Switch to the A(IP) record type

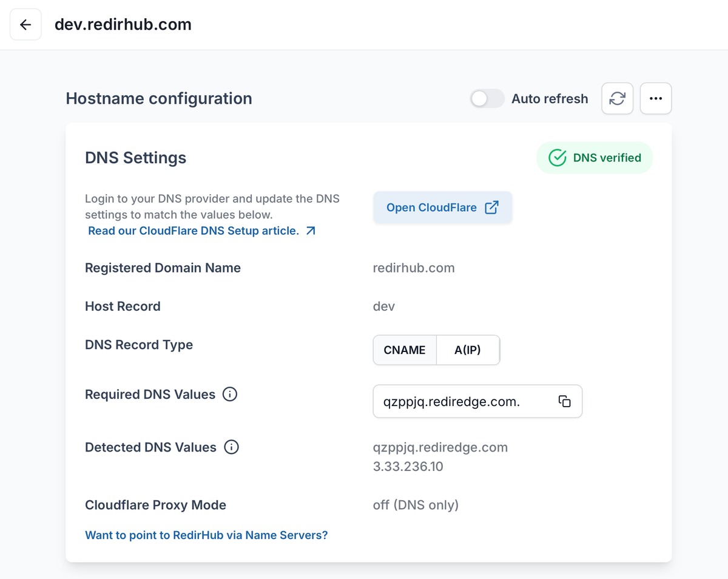[x=468, y=350]
